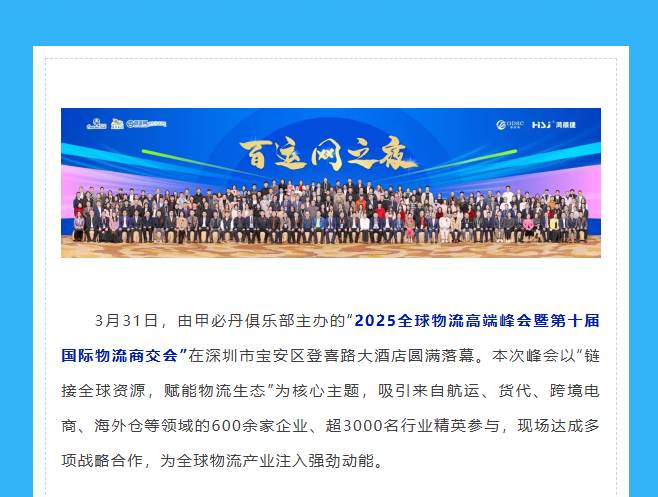The image size is (658, 497).
Task: Click the blue circular logo at banner top-left
Action: tap(95, 124)
